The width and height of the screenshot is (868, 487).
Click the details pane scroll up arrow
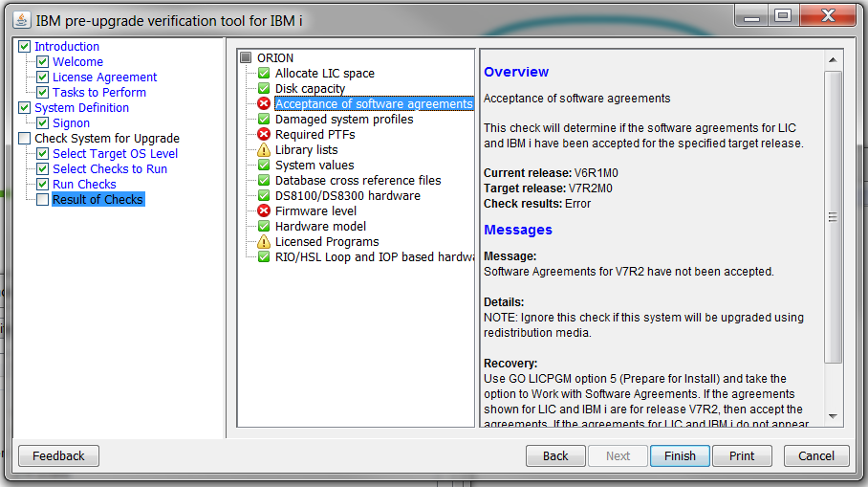833,60
